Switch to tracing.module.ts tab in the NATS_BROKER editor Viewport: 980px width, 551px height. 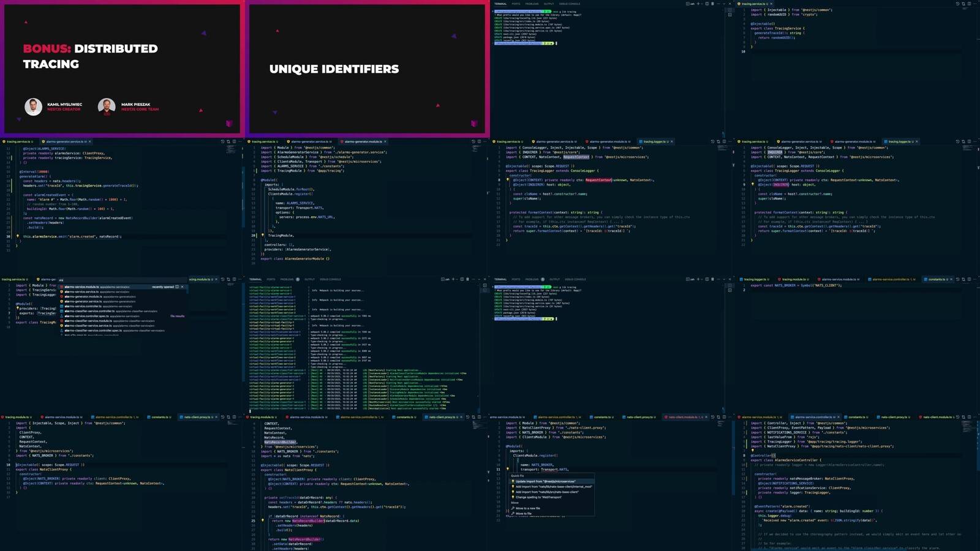point(794,279)
